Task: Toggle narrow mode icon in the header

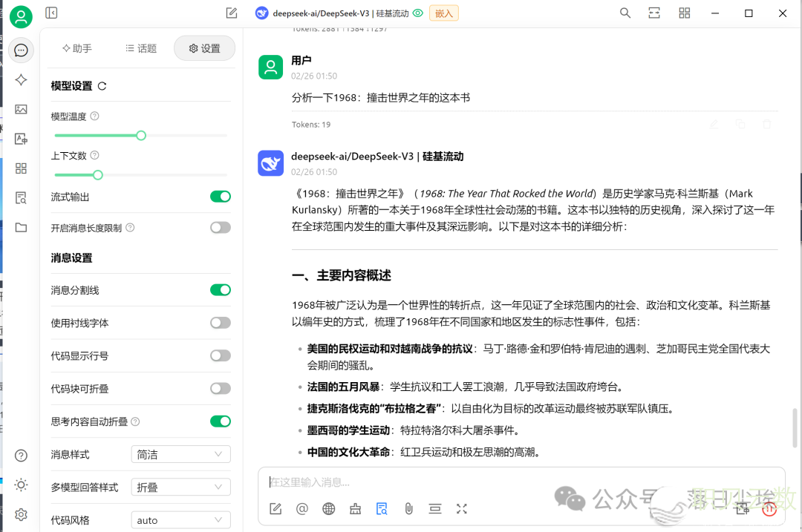Action: coord(654,13)
